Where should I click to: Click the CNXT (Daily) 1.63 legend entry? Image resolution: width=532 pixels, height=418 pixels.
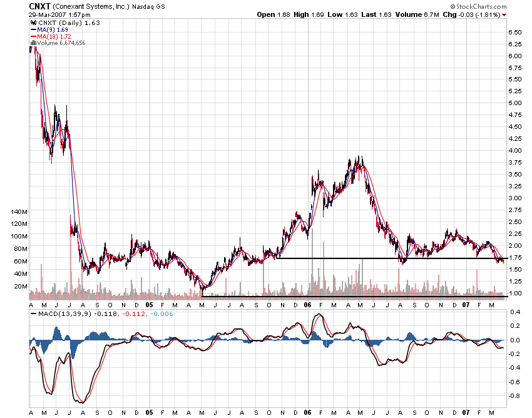point(69,23)
